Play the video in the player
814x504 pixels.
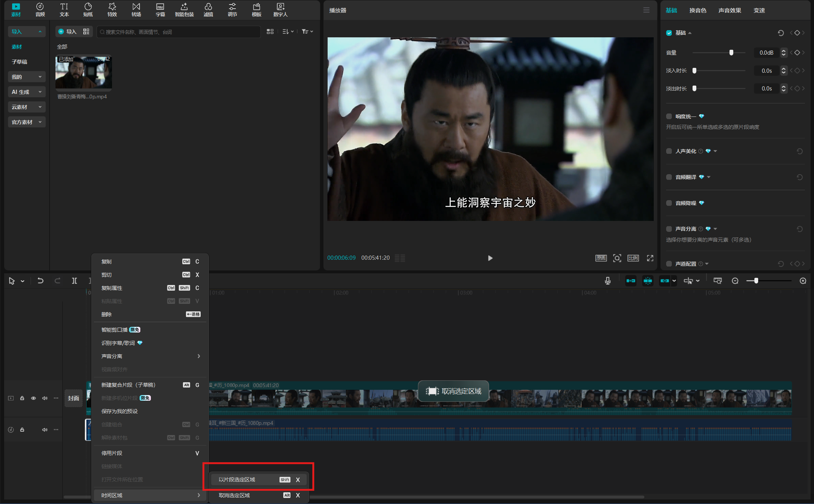[x=490, y=258]
